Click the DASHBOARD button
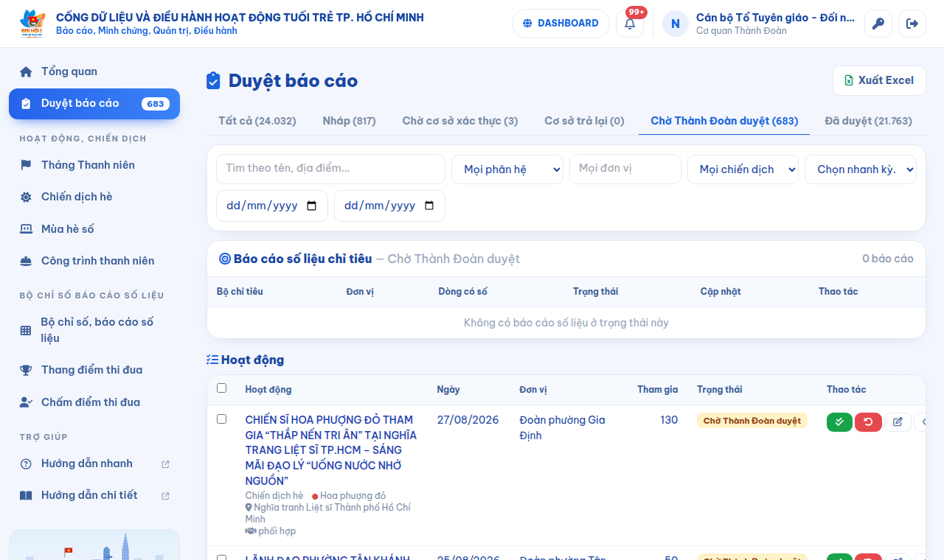Image resolution: width=944 pixels, height=560 pixels. pyautogui.click(x=560, y=24)
